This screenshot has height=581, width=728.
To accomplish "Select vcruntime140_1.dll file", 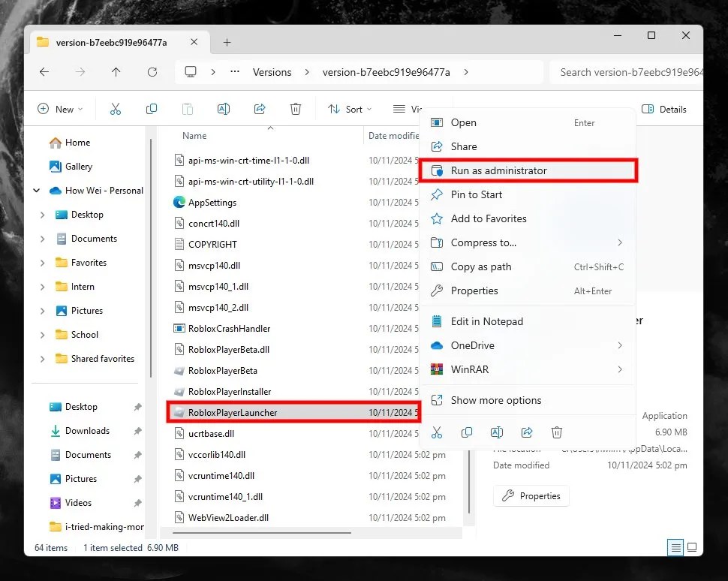I will coord(218,497).
